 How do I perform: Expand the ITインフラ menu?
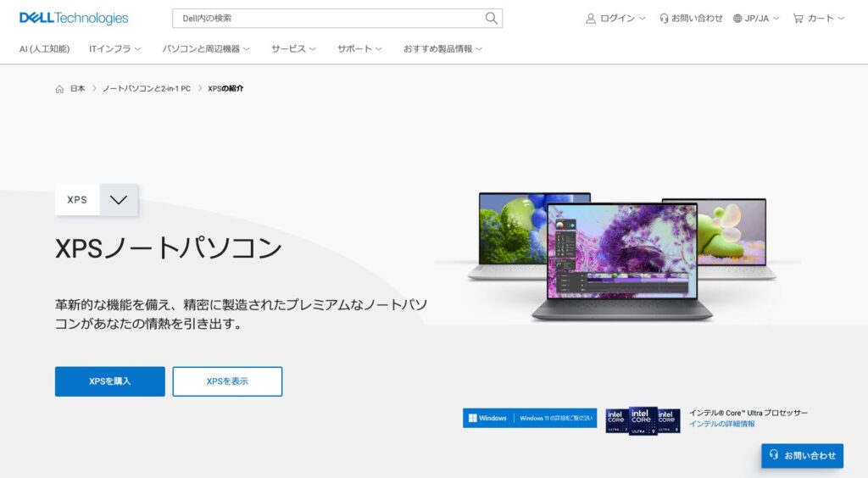[x=114, y=49]
